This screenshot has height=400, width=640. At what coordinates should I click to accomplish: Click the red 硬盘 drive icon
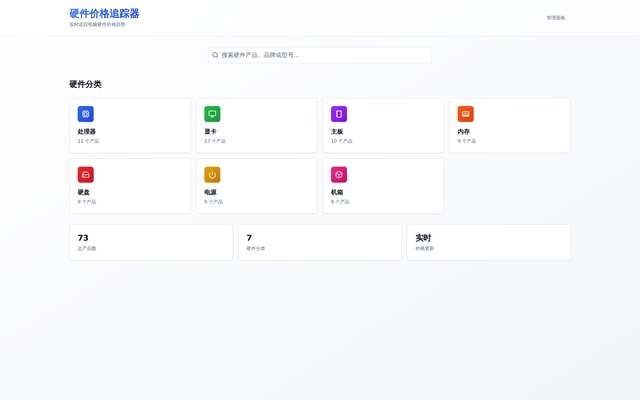pos(86,174)
